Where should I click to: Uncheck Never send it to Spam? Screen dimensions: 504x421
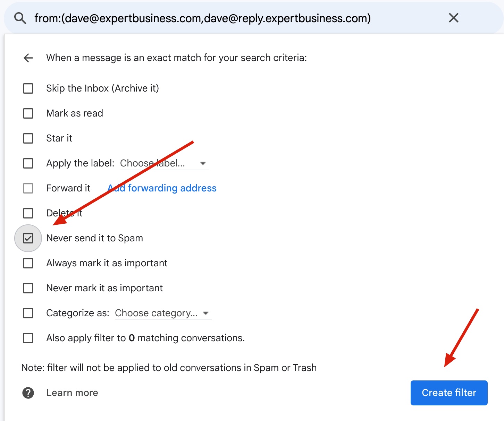coord(28,238)
